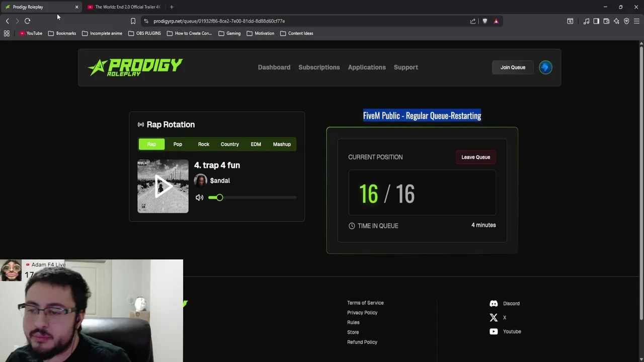
Task: Click the address bar URL field
Action: tap(307, 21)
